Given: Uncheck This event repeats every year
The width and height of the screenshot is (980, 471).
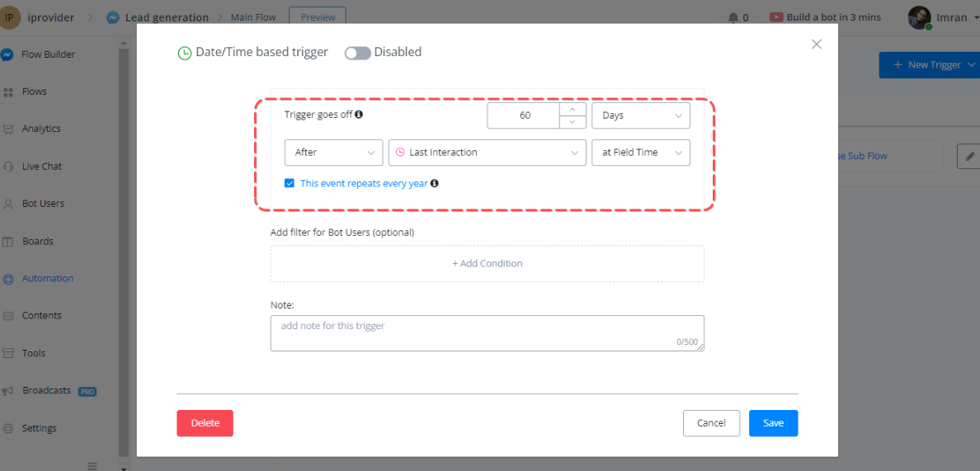Looking at the screenshot, I should 290,183.
